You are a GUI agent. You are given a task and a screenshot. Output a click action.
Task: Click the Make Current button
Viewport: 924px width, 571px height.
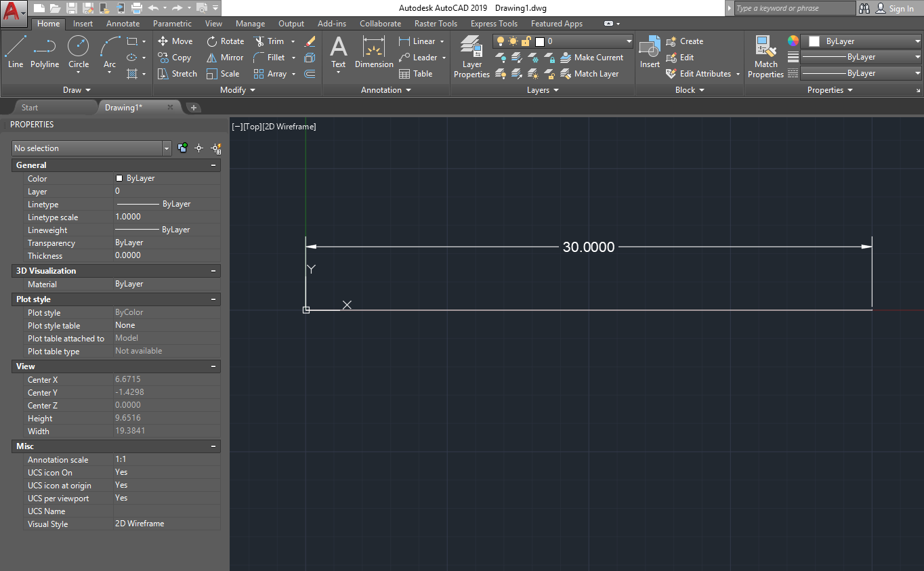[x=592, y=58]
